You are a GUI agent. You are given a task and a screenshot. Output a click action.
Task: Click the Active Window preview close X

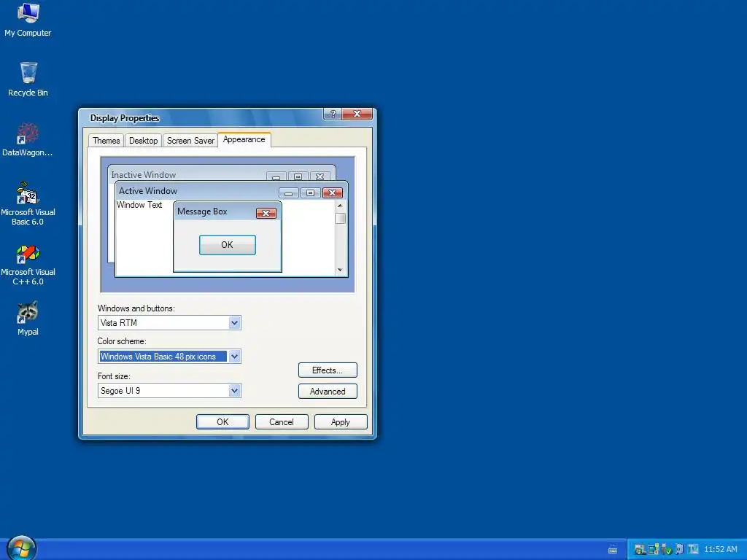[333, 192]
